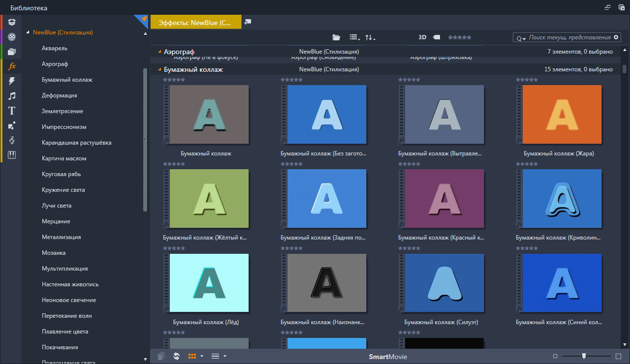Open the lightning bolt transitions category
The image size is (630, 364).
(12, 81)
